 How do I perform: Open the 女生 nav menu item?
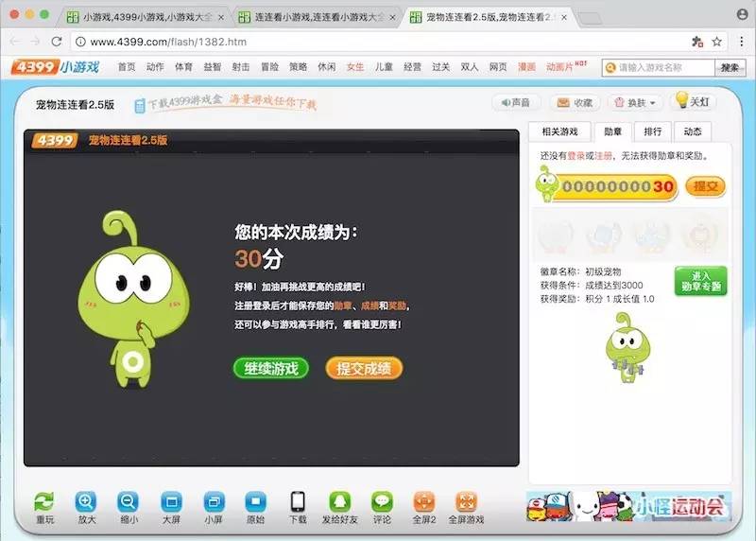coord(355,67)
